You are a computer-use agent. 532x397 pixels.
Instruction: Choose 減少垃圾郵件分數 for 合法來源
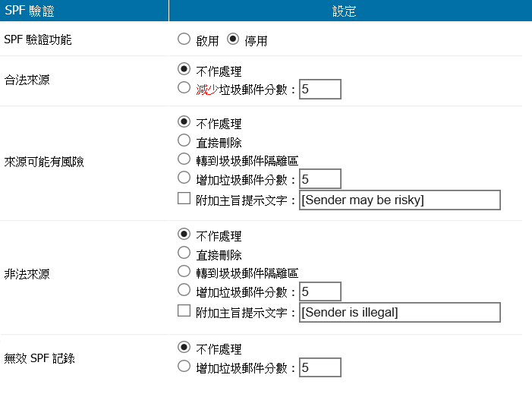(x=184, y=88)
